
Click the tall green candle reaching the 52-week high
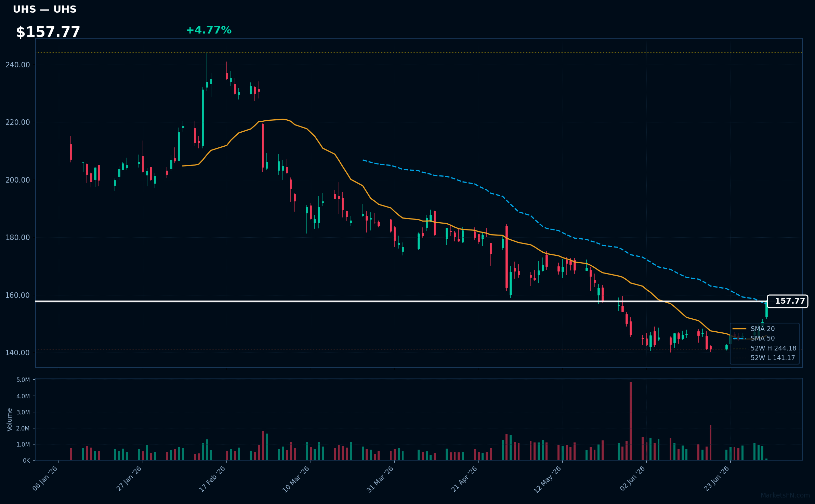207,72
